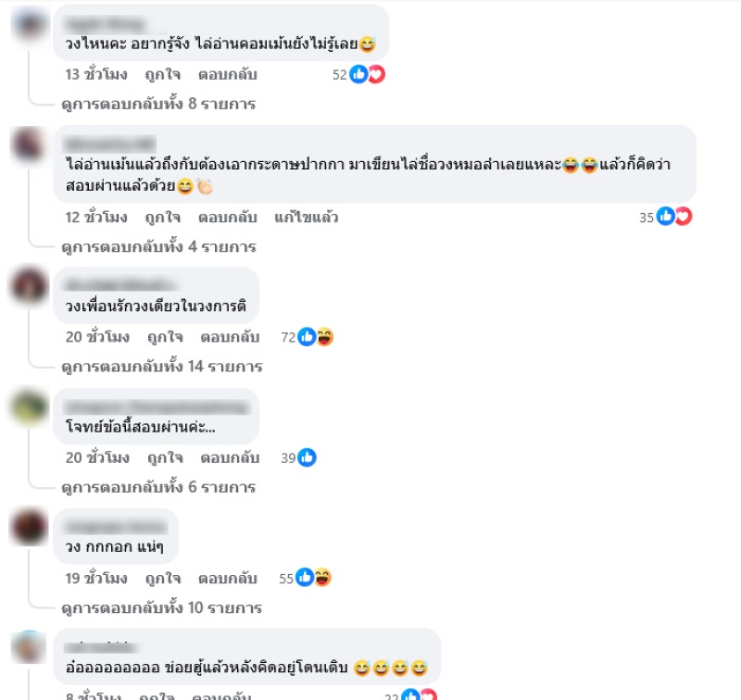Open reaction icons beside the 55 count
Screen dimensions: 741x700
click(313, 577)
